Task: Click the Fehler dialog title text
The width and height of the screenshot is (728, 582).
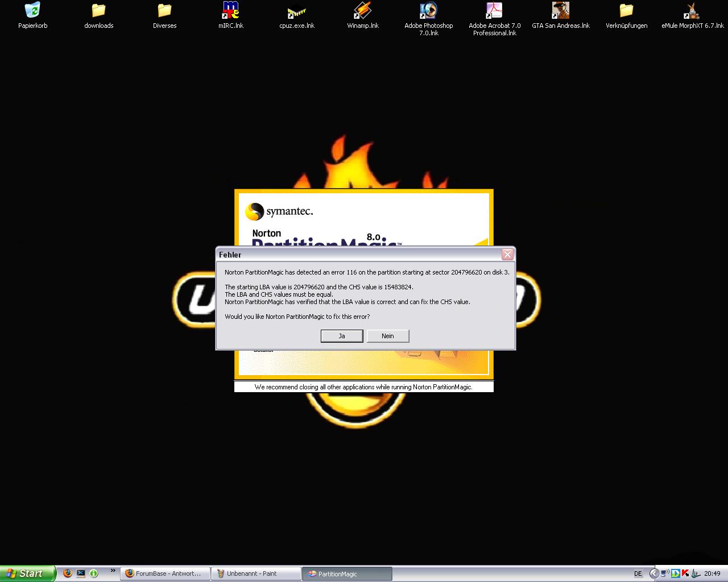Action: pos(230,255)
